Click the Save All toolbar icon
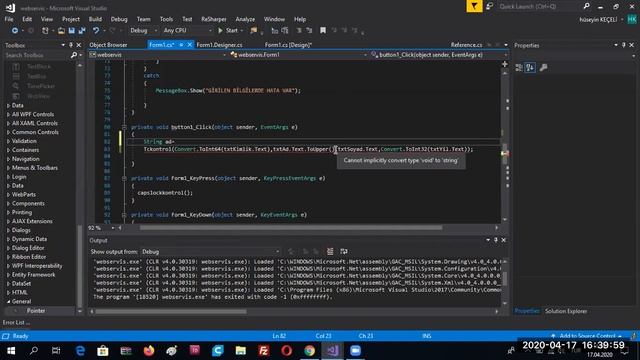 (82, 31)
